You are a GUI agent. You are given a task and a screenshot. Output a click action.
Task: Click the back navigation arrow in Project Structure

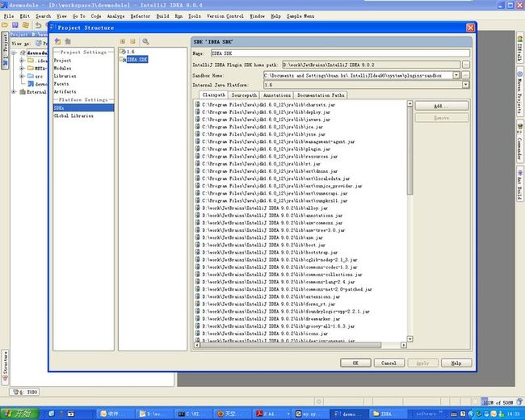[57, 41]
